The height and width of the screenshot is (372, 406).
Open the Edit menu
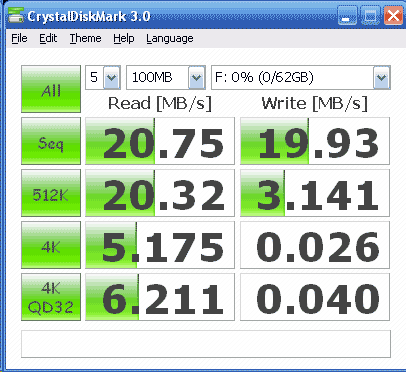point(48,38)
